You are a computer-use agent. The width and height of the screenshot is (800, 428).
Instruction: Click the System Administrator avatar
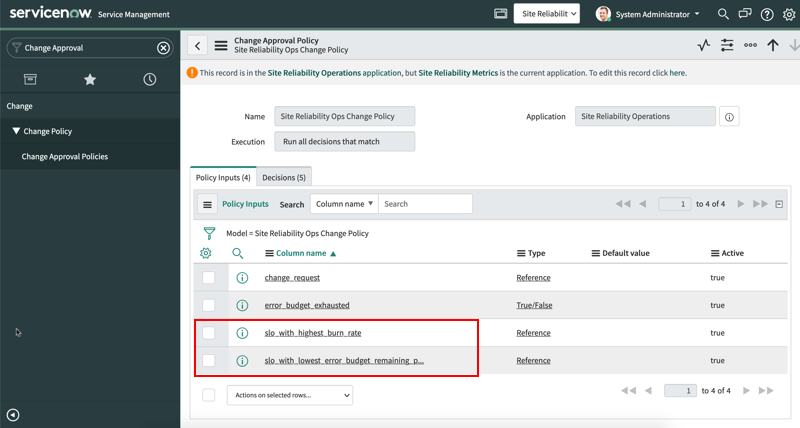603,14
